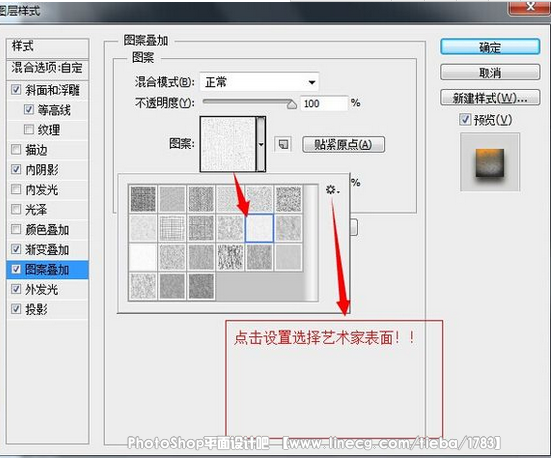
Task: Click the pattern picker scrollbar
Action: [310, 242]
